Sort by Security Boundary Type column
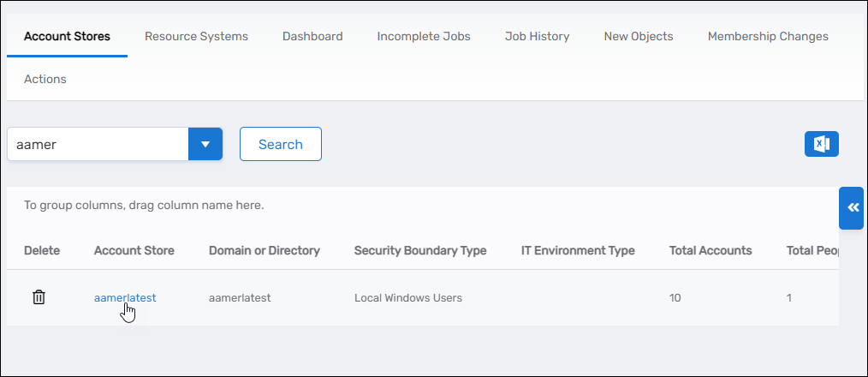 pos(420,250)
